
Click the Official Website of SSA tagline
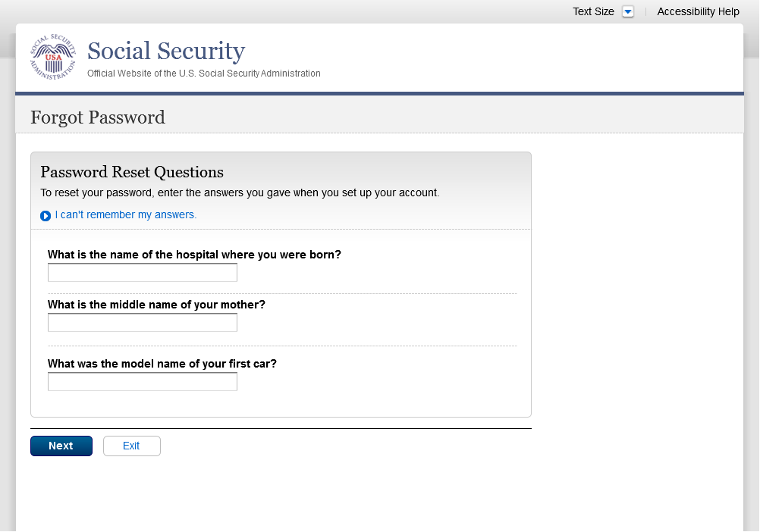click(x=204, y=74)
